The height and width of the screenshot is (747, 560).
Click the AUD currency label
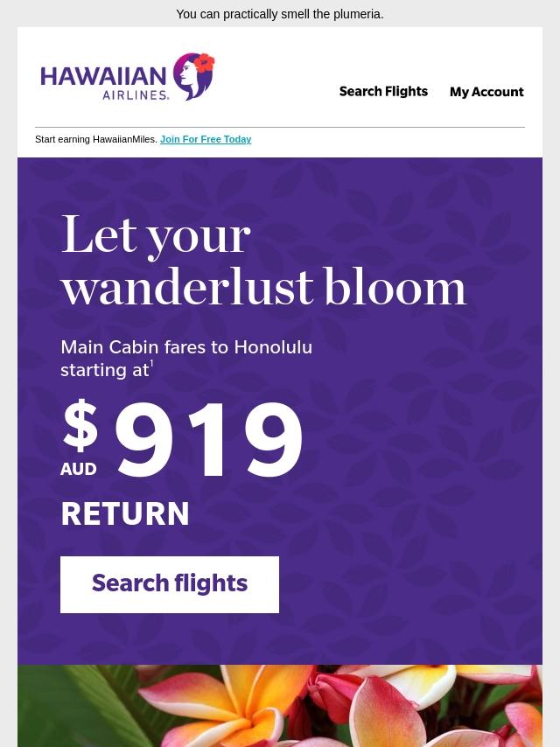pos(79,469)
